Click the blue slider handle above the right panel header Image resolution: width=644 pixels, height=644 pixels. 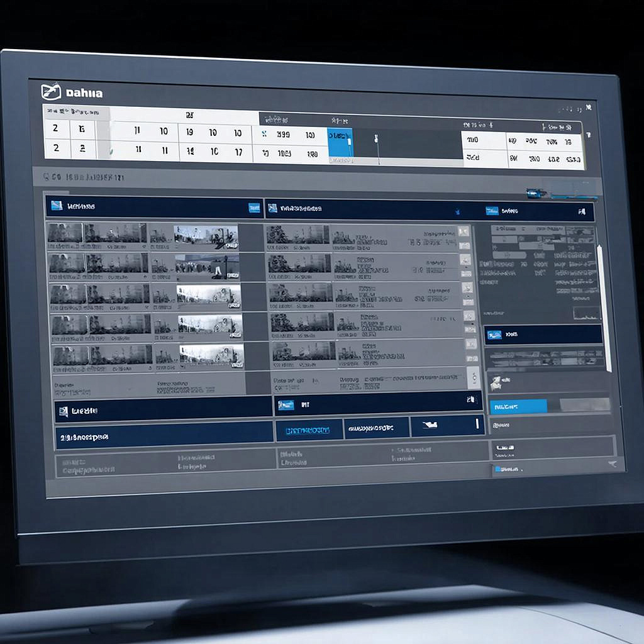point(536,192)
